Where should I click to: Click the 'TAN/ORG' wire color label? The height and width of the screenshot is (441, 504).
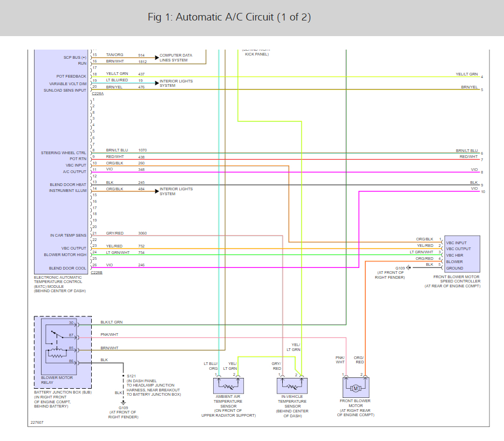(115, 55)
